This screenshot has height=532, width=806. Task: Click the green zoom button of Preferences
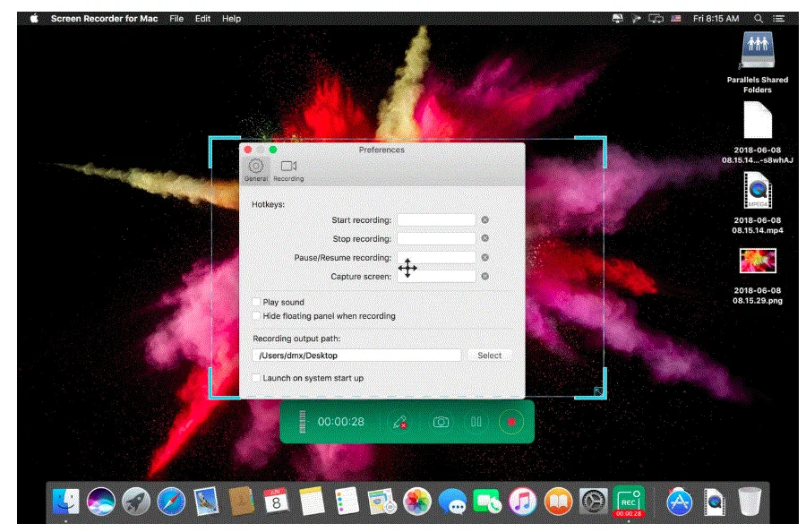[x=273, y=150]
